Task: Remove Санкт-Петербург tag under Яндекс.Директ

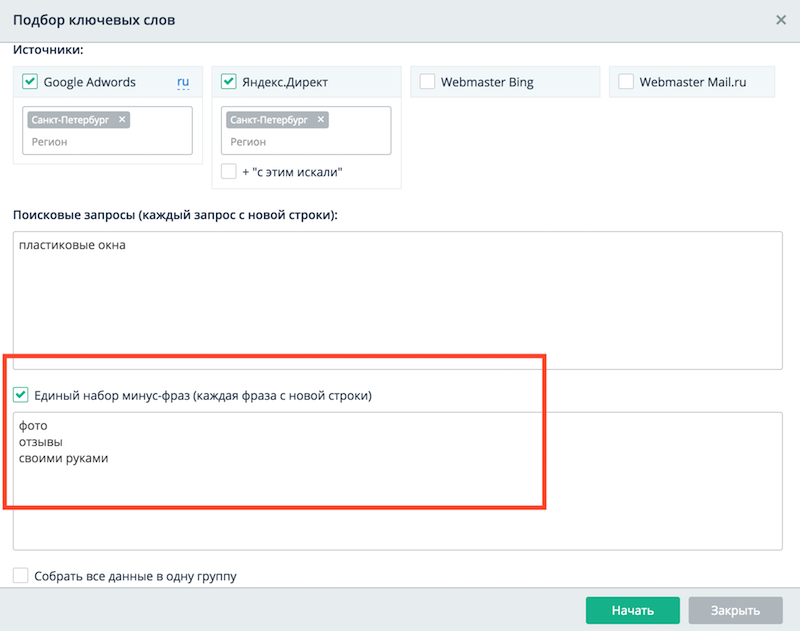Action: coord(321,120)
